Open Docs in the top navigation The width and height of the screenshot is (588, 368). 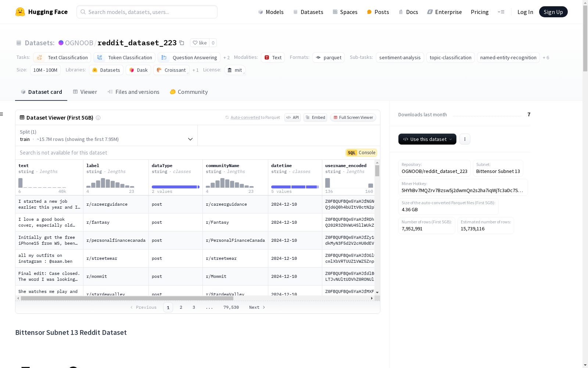tap(408, 12)
